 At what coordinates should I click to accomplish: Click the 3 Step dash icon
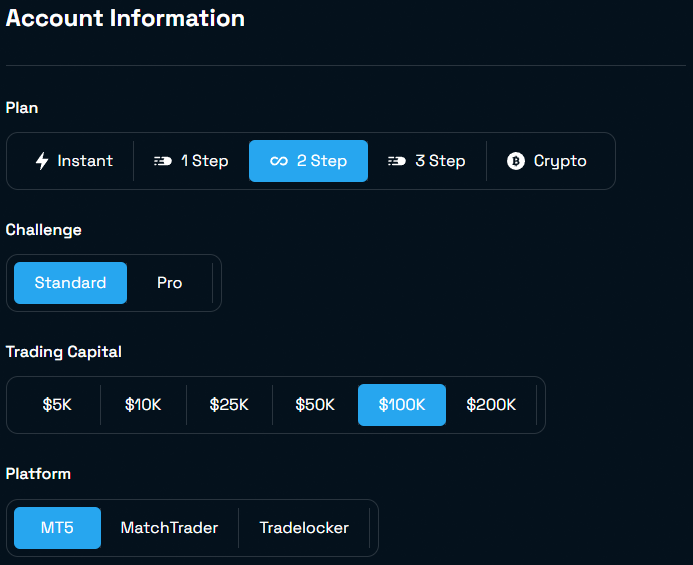pos(397,161)
